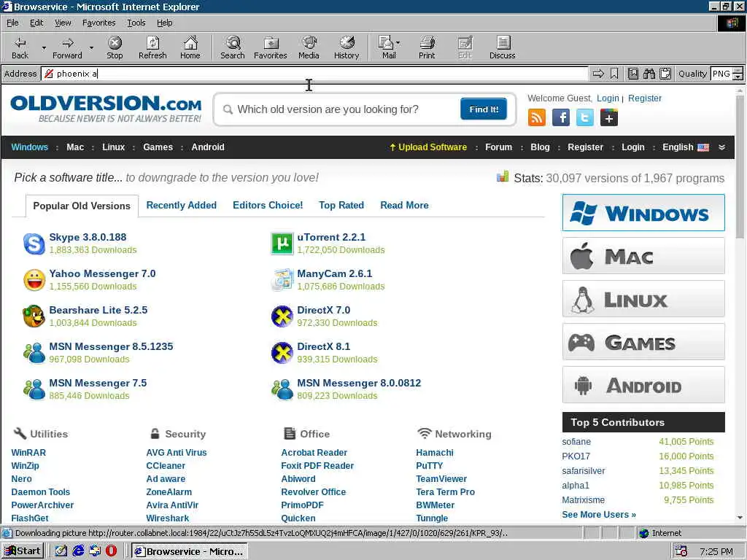The width and height of the screenshot is (747, 560).
Task: Click the Yahoo Messenger smiley icon
Action: coord(34,280)
